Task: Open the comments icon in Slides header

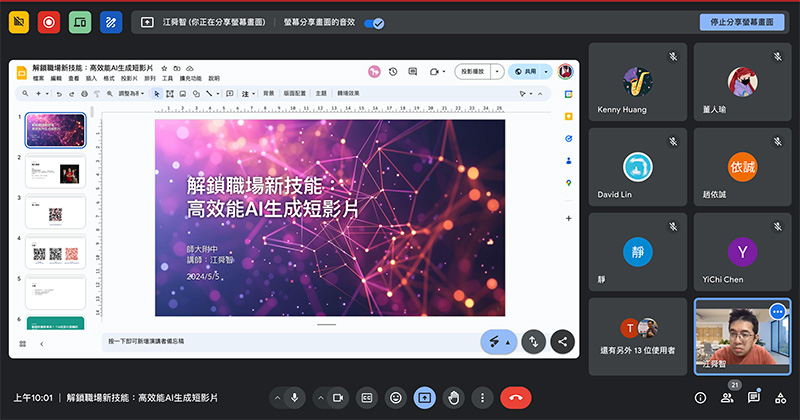Action: coord(413,72)
